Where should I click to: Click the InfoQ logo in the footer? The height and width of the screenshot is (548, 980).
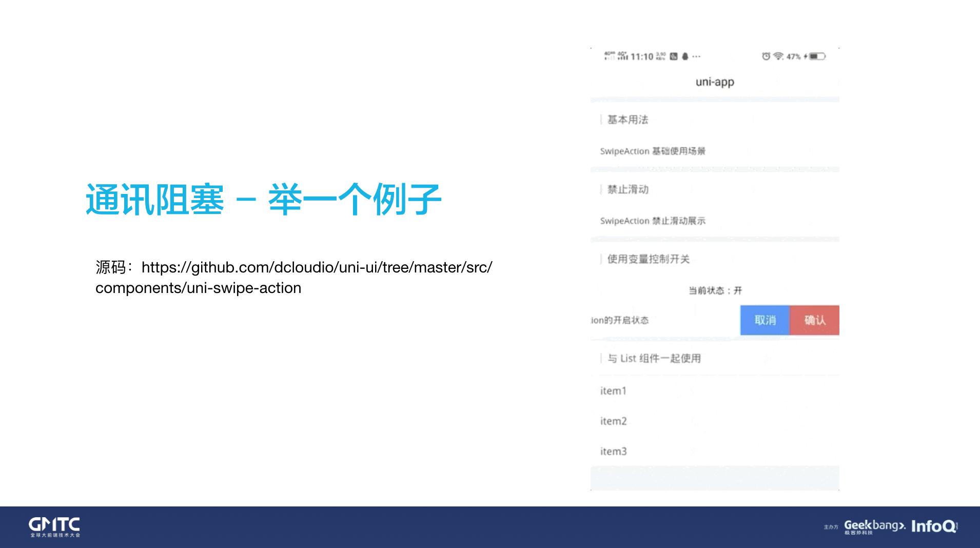point(935,526)
